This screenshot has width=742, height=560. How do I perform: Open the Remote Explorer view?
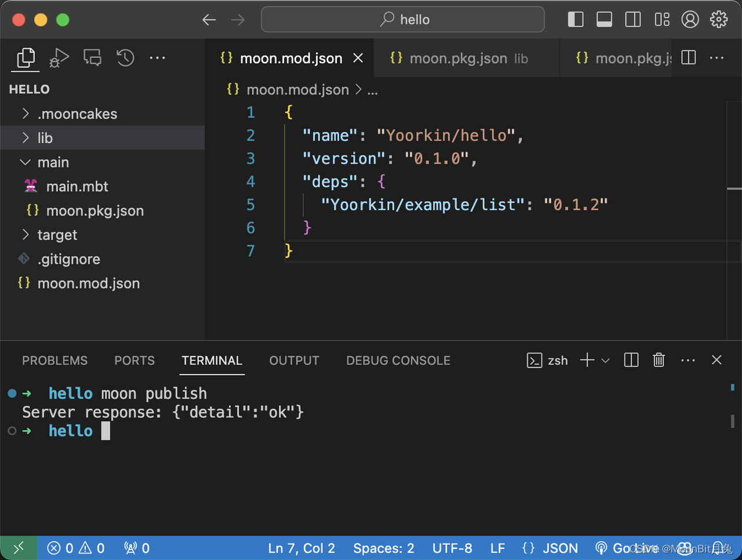[92, 57]
